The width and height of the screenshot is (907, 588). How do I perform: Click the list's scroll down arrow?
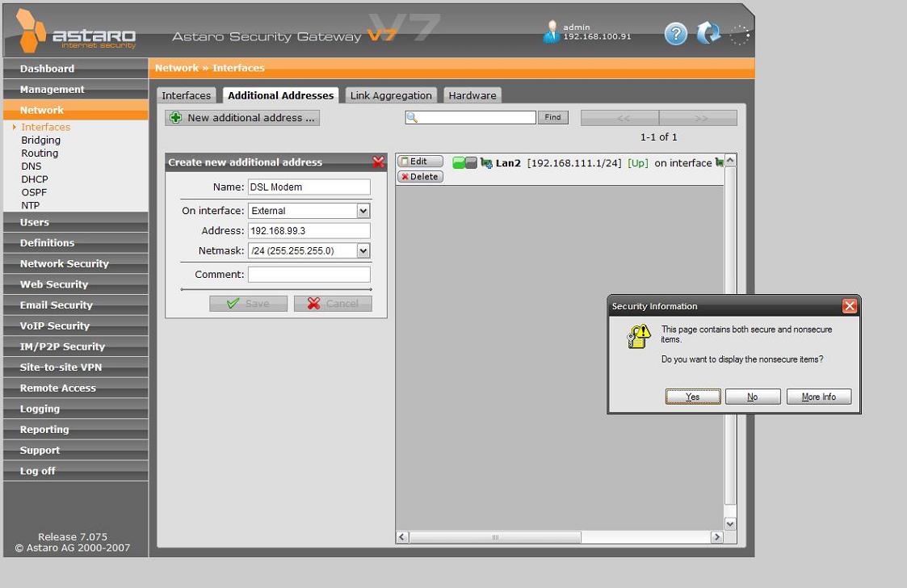pyautogui.click(x=731, y=523)
